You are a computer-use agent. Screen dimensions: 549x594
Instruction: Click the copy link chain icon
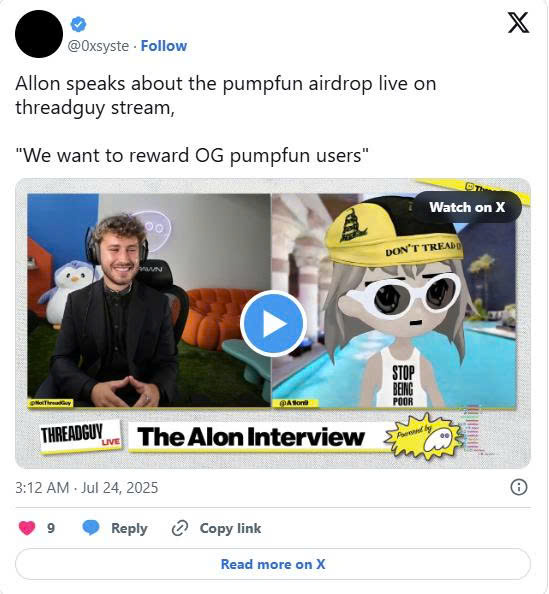tap(180, 528)
